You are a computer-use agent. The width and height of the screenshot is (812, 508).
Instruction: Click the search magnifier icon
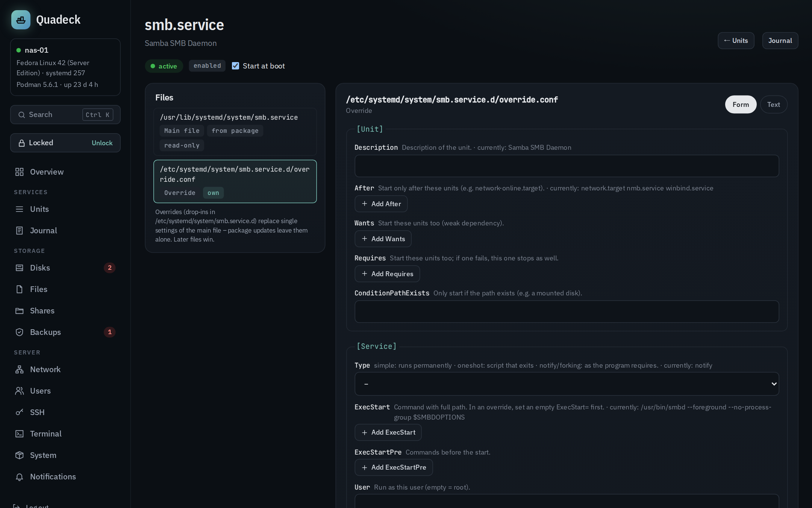coord(22,115)
